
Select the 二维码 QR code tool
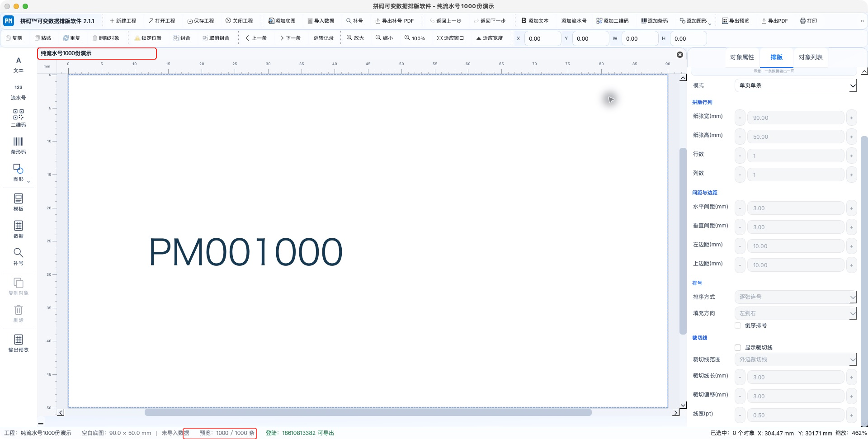click(19, 118)
